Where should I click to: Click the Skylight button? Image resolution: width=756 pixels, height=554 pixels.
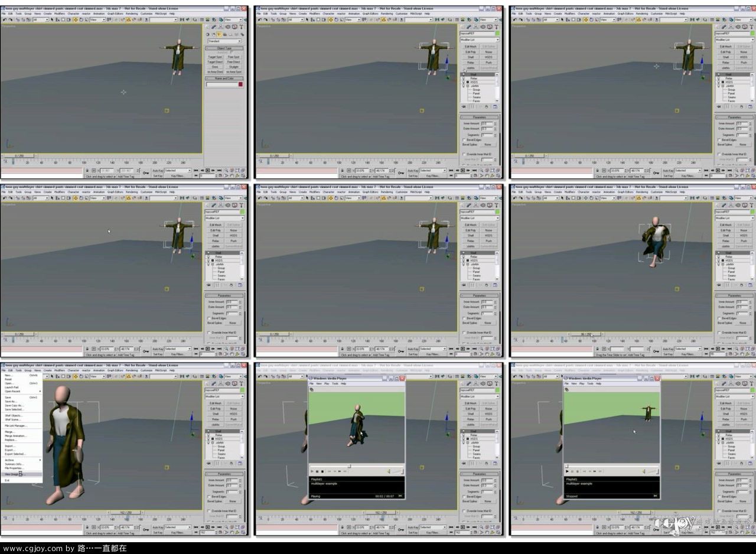(x=233, y=67)
